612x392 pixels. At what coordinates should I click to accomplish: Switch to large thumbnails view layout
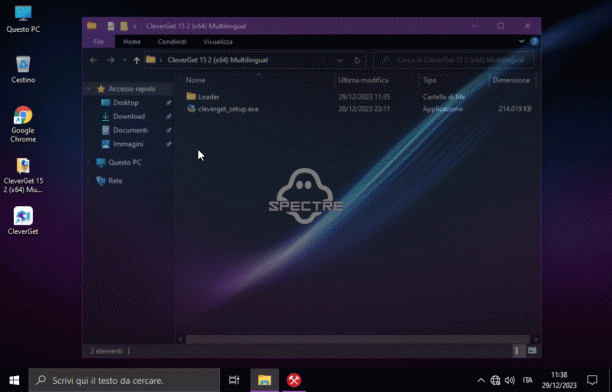coord(532,351)
